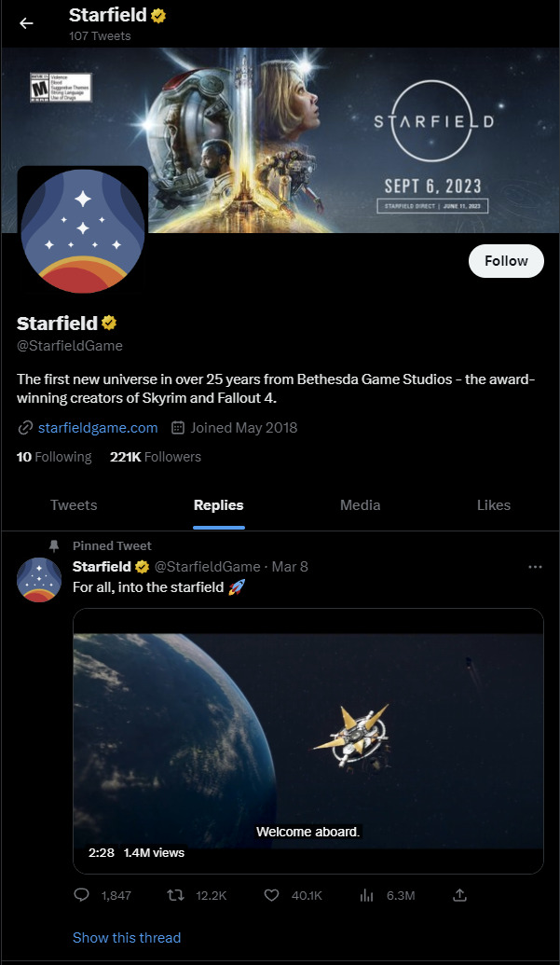Image resolution: width=560 pixels, height=965 pixels.
Task: Open the full conversation from the pinned tweet text
Action: click(x=158, y=587)
